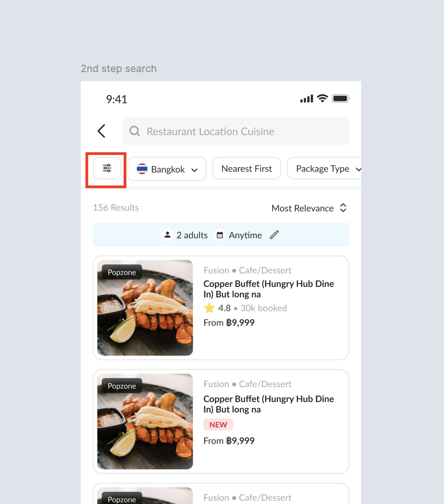444x504 pixels.
Task: Type in the Restaurant Location Cuisine field
Action: (x=236, y=131)
